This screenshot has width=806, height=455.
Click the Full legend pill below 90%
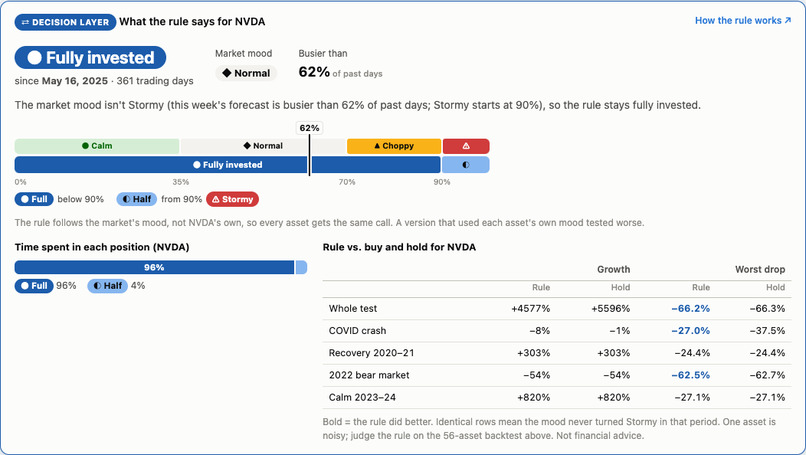[34, 199]
